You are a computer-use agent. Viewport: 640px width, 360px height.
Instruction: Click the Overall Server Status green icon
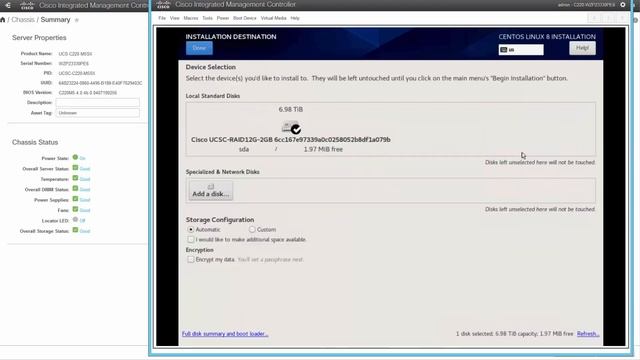click(75, 168)
